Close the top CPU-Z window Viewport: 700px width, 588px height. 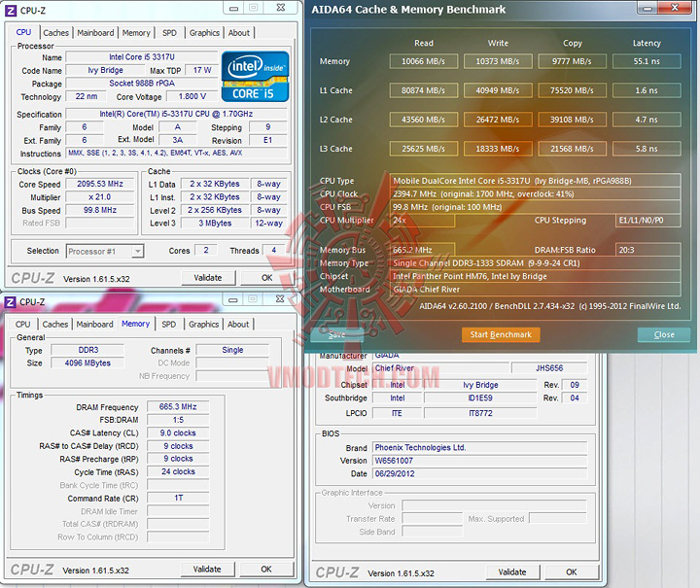(x=280, y=8)
